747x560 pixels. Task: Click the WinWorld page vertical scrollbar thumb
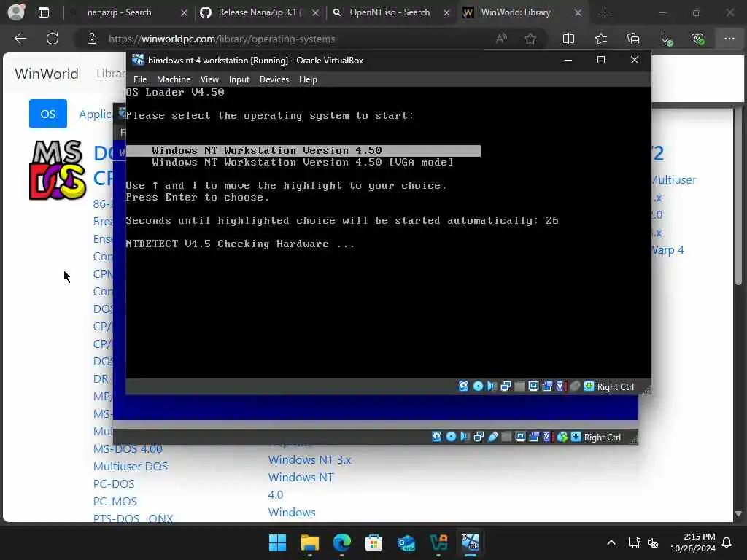click(x=738, y=196)
